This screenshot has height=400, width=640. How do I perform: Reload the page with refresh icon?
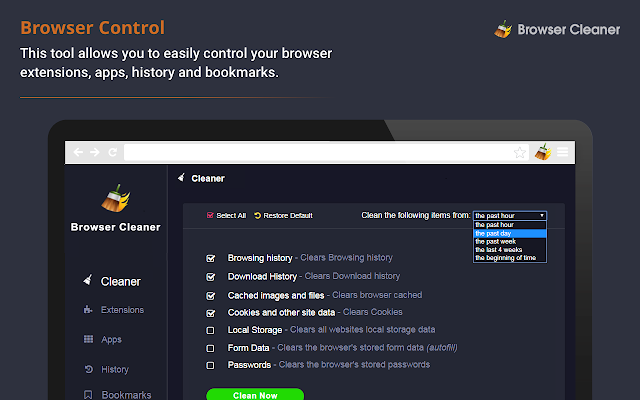click(x=113, y=152)
